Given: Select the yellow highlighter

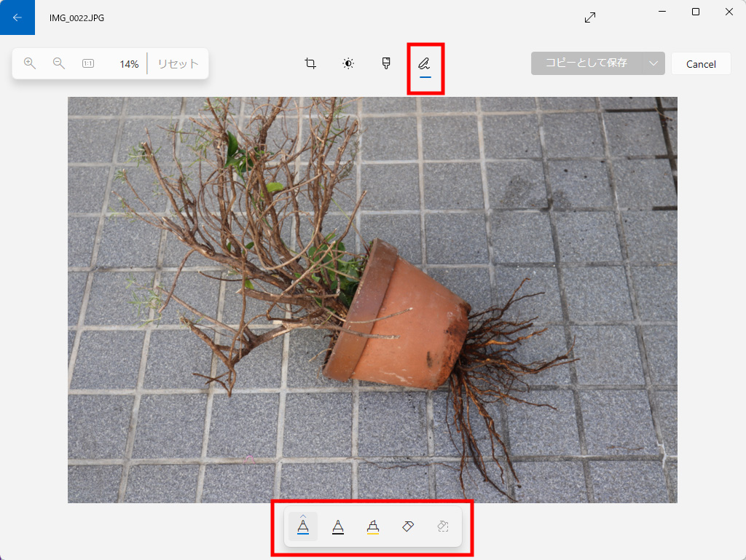Looking at the screenshot, I should pyautogui.click(x=373, y=527).
